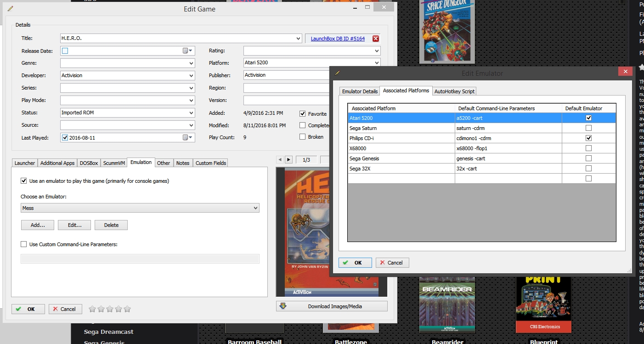Open the Platform dropdown
644x344 pixels.
click(377, 63)
